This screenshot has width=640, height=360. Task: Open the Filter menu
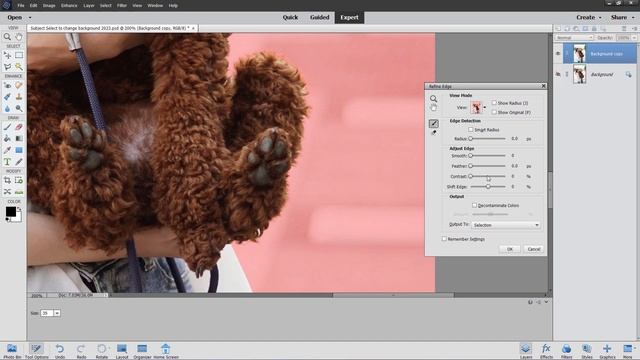pyautogui.click(x=122, y=6)
